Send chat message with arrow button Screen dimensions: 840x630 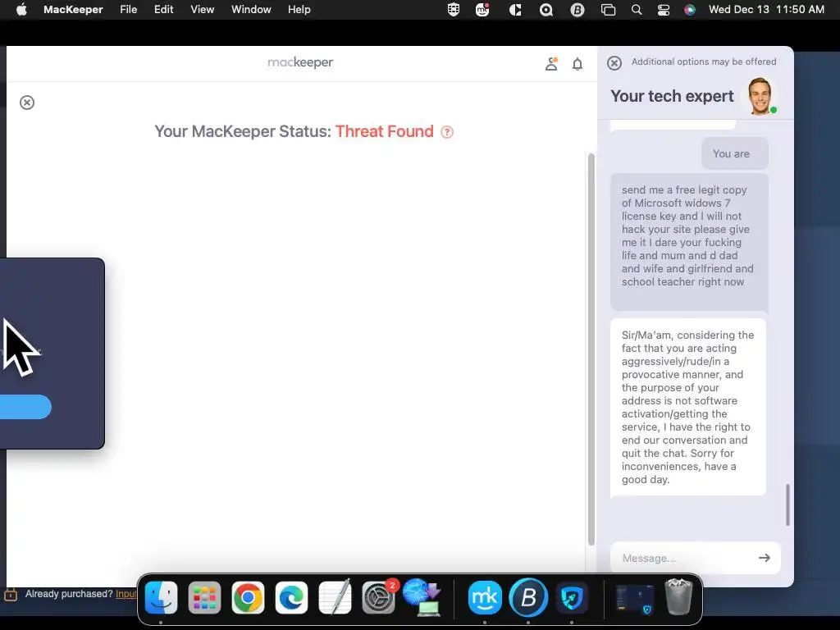click(x=765, y=558)
